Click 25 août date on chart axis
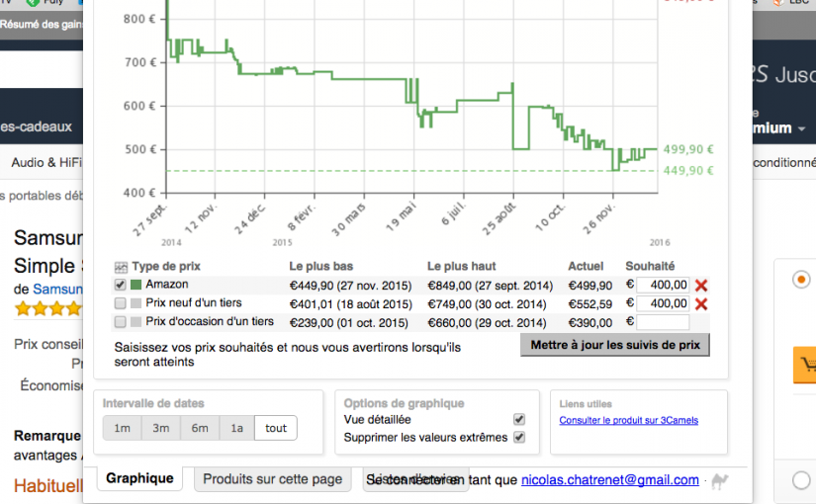 [x=499, y=219]
